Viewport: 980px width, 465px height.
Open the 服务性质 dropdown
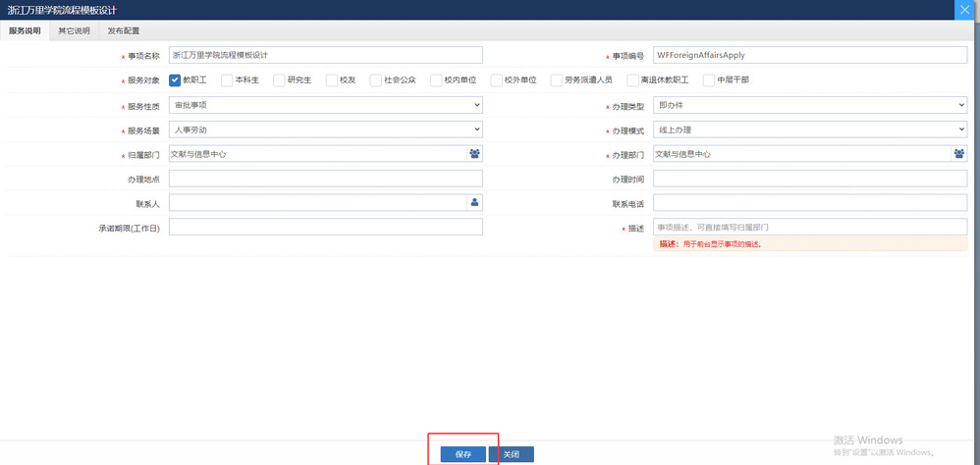click(326, 105)
